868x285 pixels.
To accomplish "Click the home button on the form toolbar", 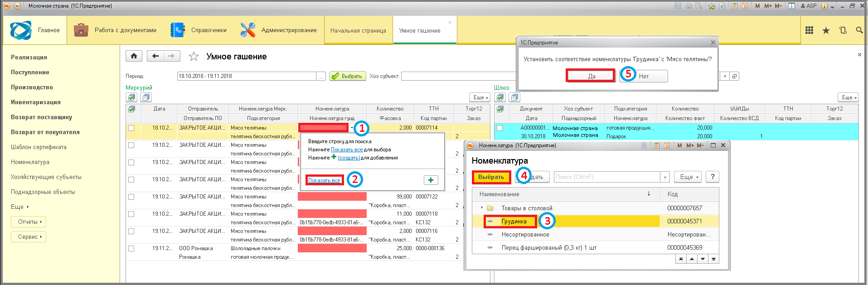I will tap(134, 56).
